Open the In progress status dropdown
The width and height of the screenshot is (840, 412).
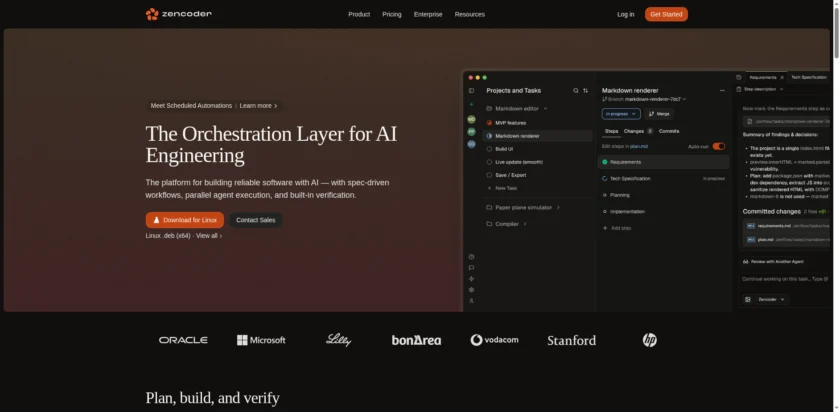(621, 114)
